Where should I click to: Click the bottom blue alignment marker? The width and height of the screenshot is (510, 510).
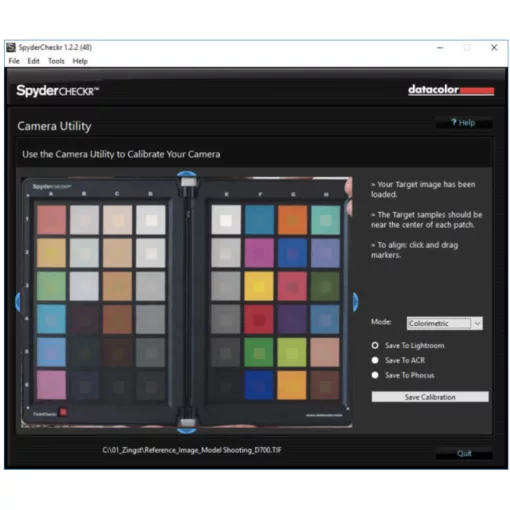point(187,430)
